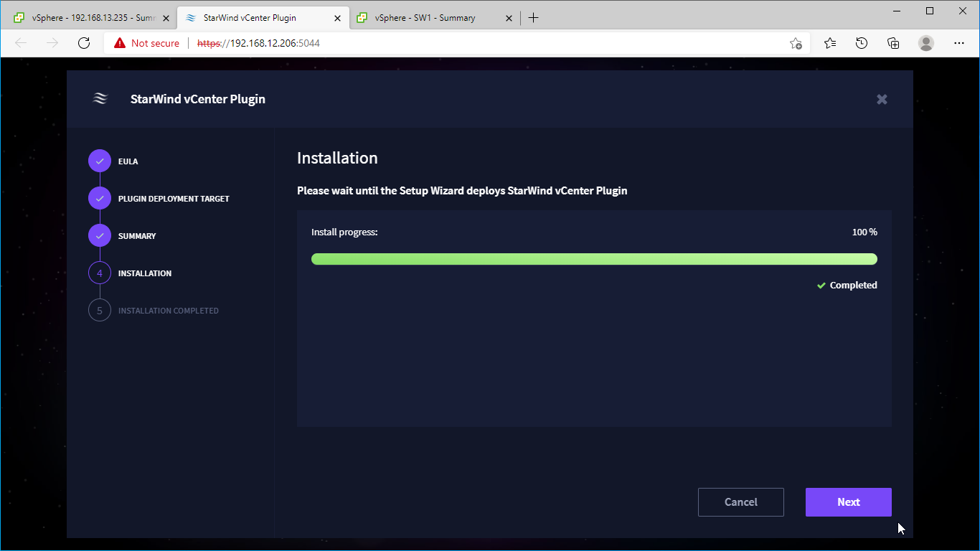Add this page to favorites
This screenshot has width=980, height=551.
(x=796, y=43)
